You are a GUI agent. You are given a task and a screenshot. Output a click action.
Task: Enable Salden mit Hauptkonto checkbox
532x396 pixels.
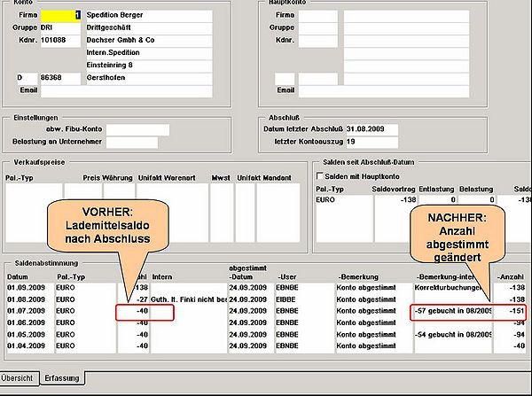tap(319, 176)
